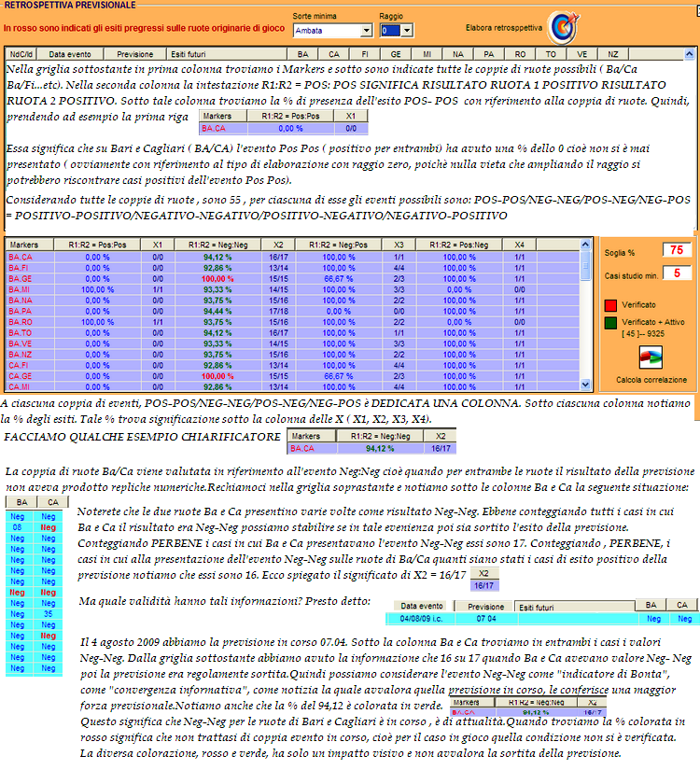Click the TO wheel column header
This screenshot has width=700, height=784.
point(551,54)
